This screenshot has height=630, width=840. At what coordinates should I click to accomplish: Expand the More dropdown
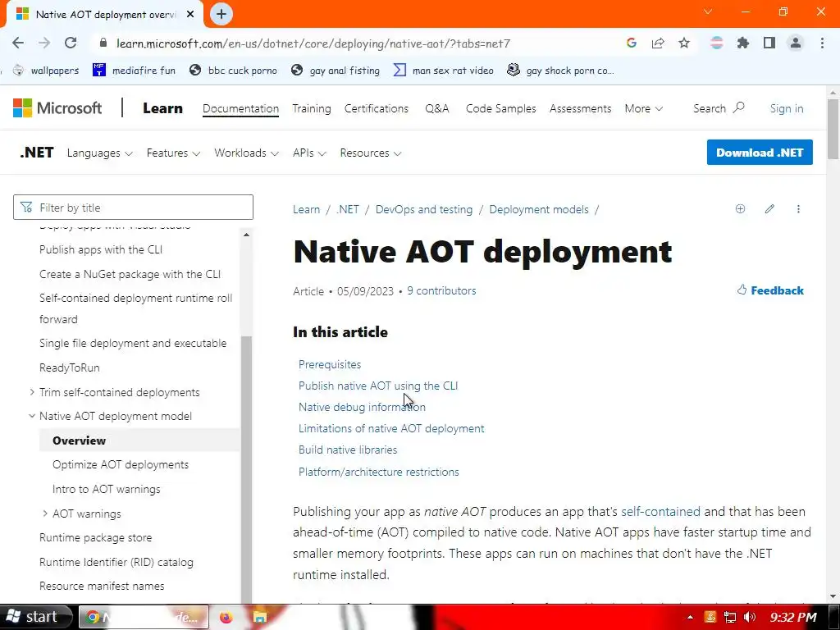(643, 109)
